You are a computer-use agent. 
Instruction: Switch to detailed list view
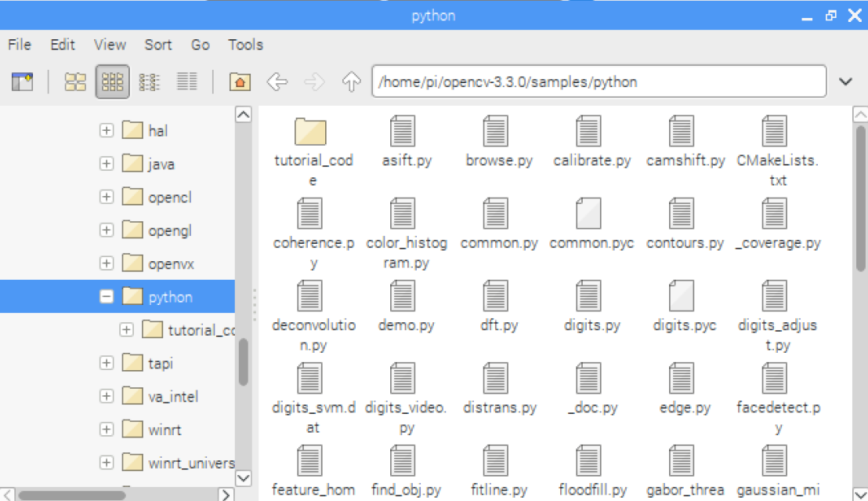[x=186, y=81]
